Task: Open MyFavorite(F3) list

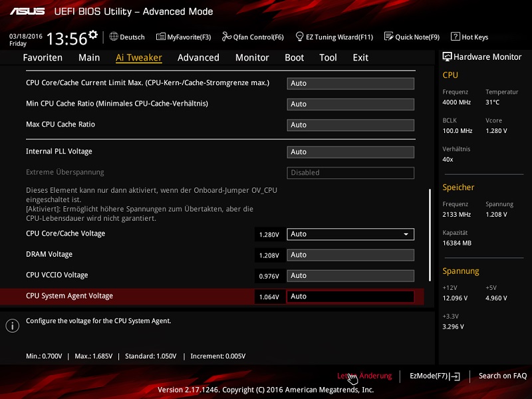Action: coord(184,37)
